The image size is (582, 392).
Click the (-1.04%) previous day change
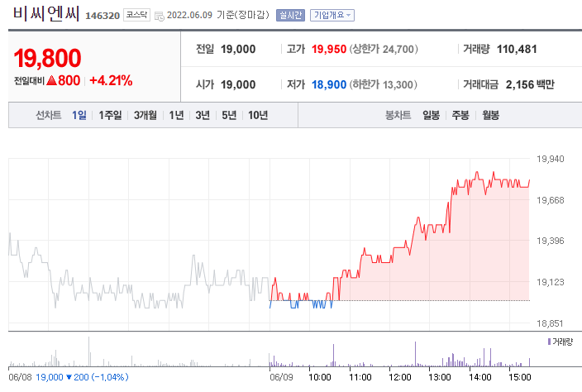110,377
